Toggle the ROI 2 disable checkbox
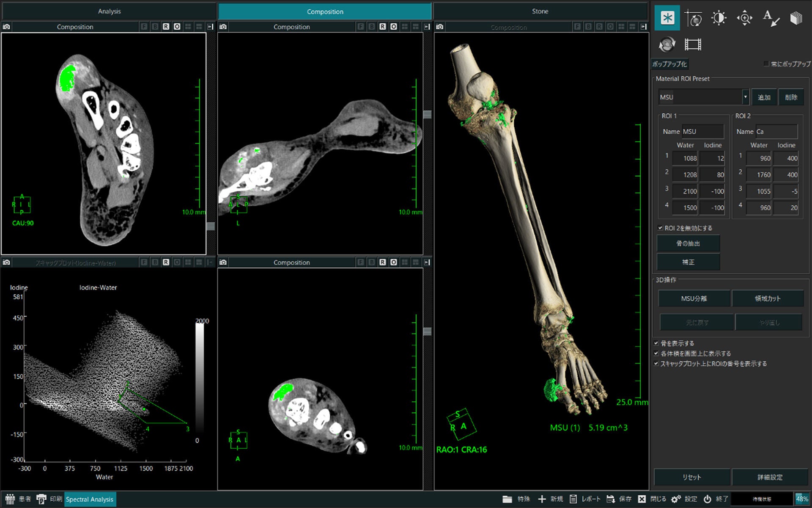This screenshot has width=812, height=508. 660,228
